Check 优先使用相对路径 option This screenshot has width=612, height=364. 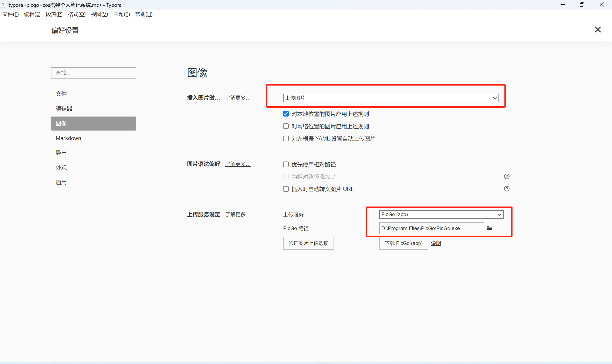tap(286, 164)
